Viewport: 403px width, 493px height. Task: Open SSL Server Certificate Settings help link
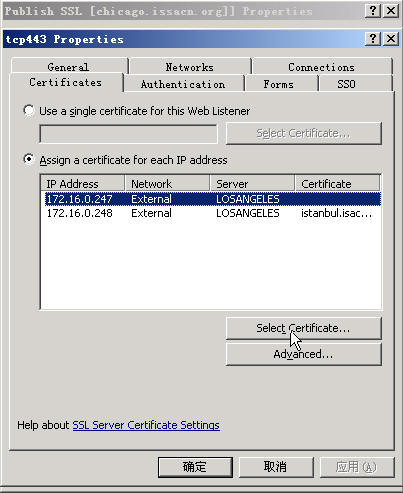coord(146,425)
